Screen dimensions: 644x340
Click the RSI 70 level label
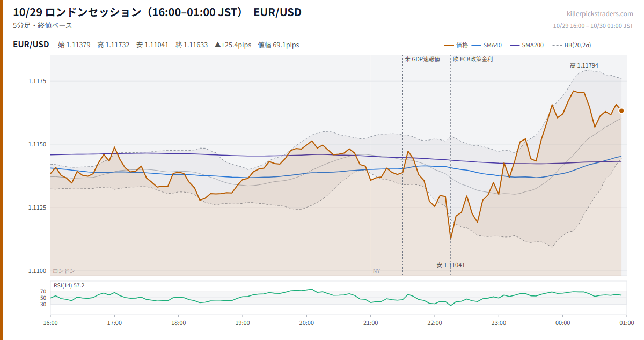coord(43,291)
